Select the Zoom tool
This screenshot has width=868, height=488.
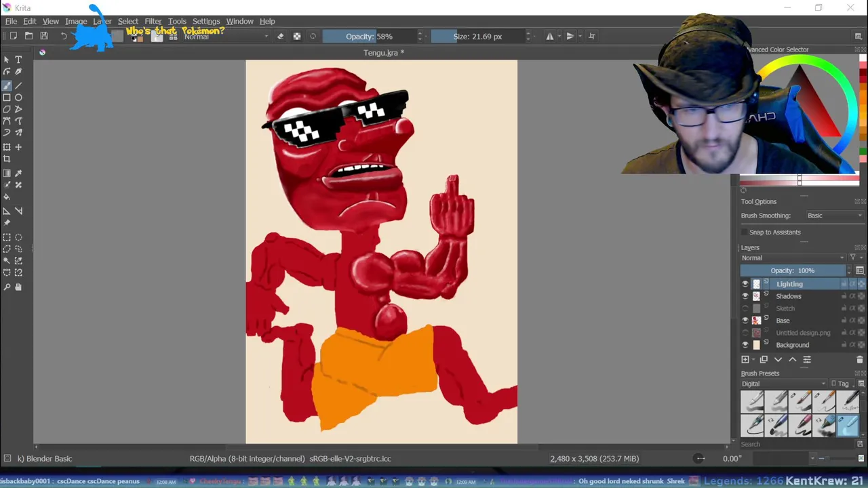7,287
